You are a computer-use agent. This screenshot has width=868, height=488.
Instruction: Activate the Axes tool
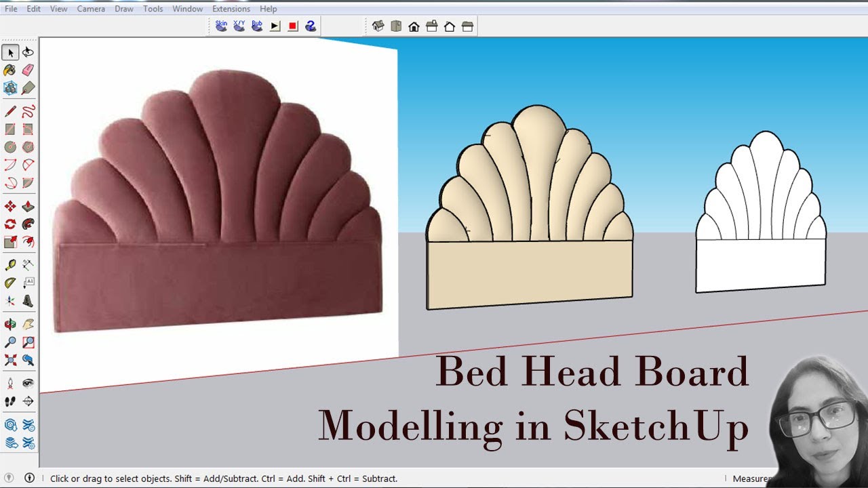tap(10, 301)
